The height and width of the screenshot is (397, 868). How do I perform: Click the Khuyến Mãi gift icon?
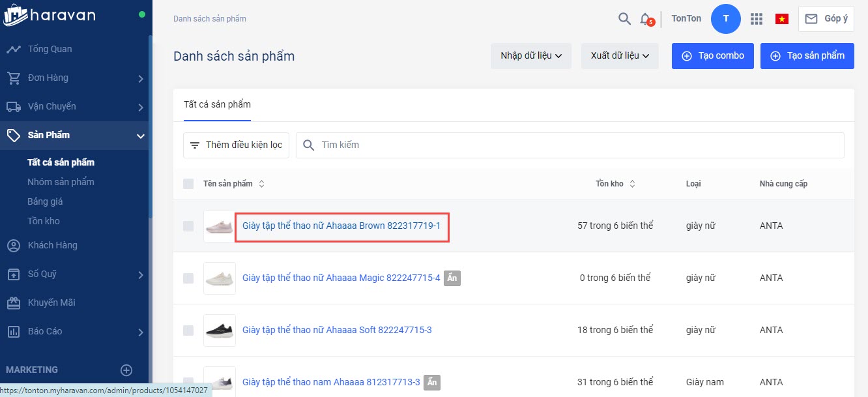tap(13, 303)
